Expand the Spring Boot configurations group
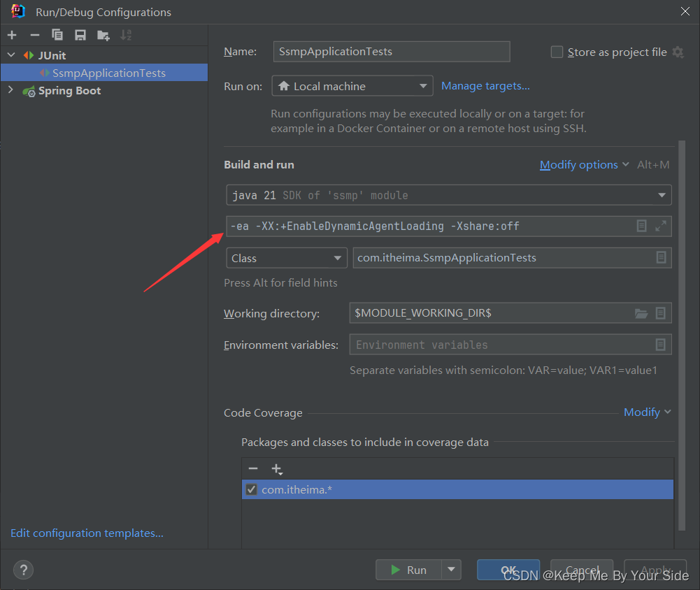Screen dimensions: 700x590 pos(11,90)
